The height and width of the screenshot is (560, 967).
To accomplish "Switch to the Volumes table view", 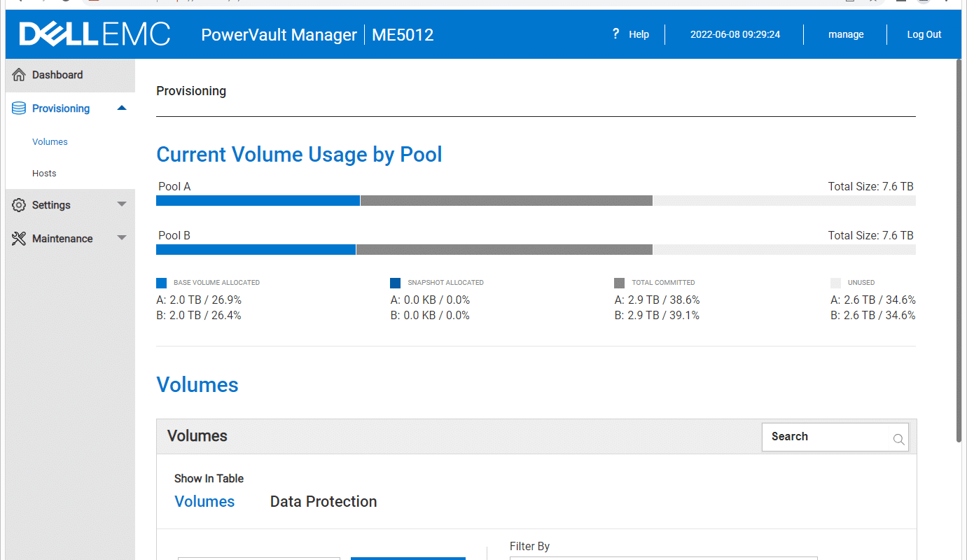I will (x=204, y=502).
